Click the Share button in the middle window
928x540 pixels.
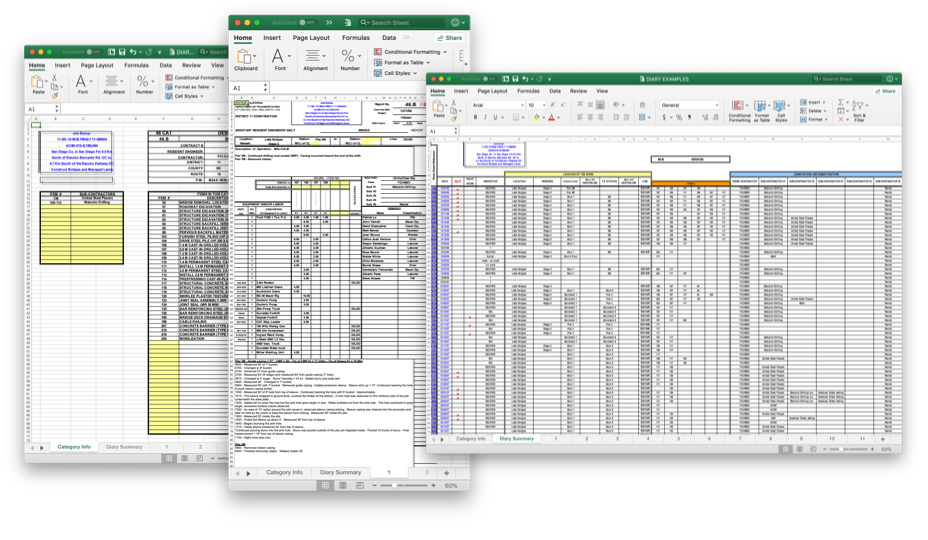450,38
